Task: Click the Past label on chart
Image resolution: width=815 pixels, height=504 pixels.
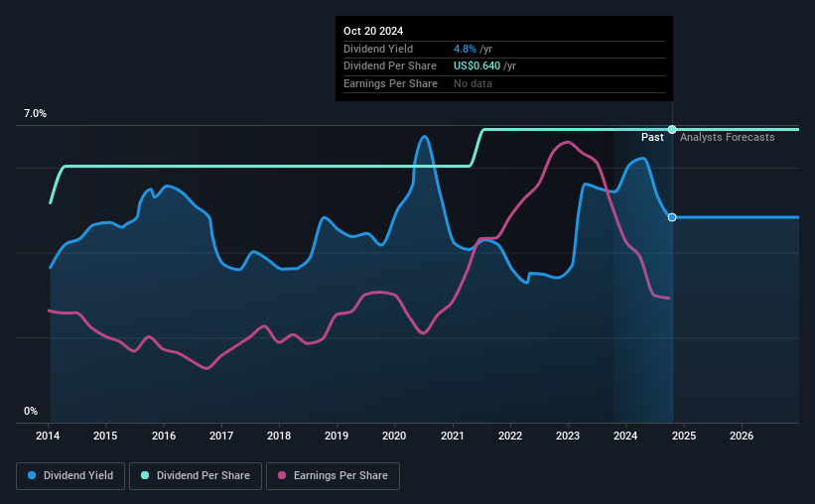Action: 652,137
